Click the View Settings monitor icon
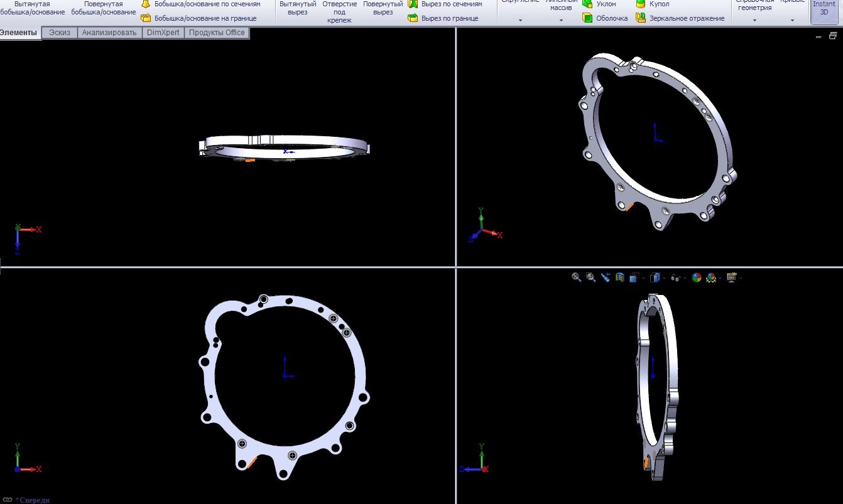 (732, 277)
